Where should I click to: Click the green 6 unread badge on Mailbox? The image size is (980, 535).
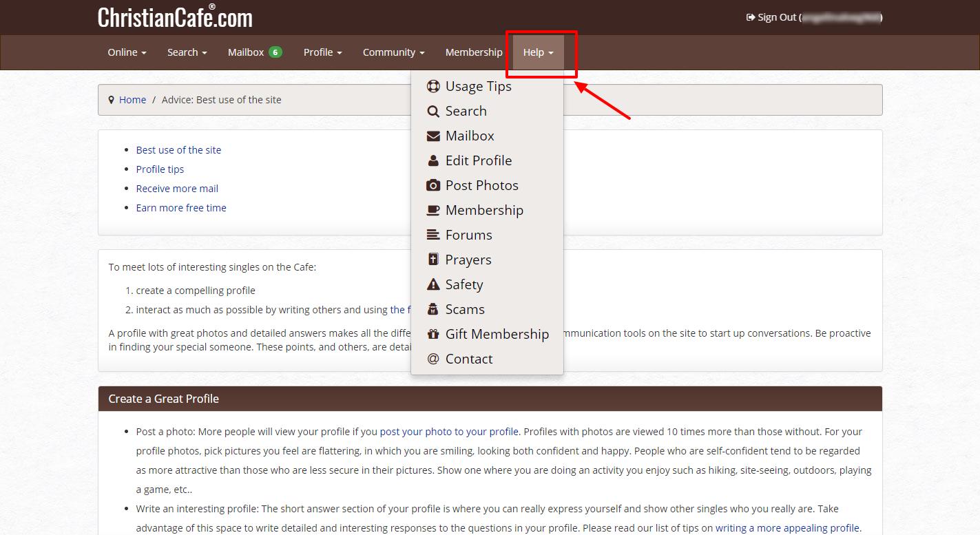point(275,52)
